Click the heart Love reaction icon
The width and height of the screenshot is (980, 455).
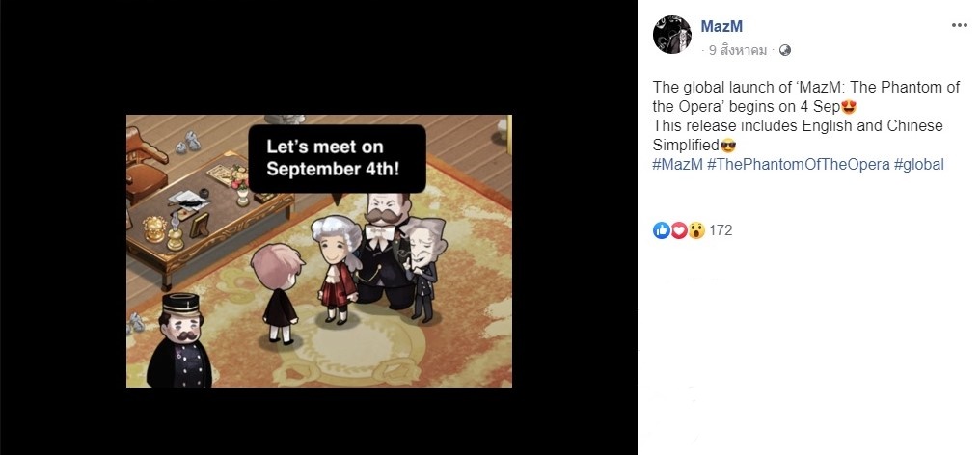[x=679, y=230]
